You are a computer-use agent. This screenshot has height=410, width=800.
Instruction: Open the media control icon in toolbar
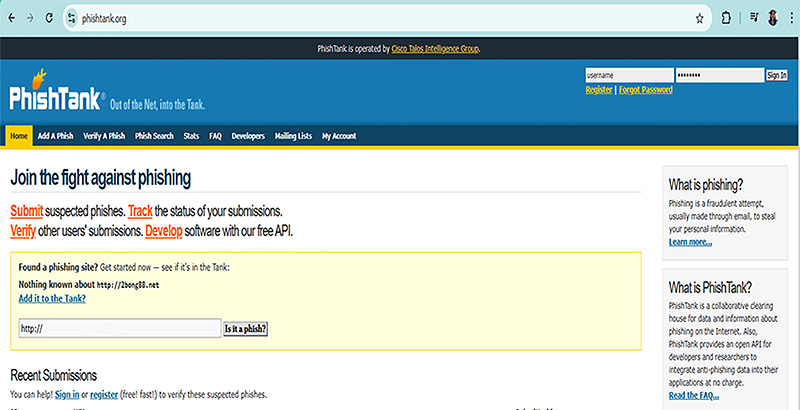(x=754, y=18)
